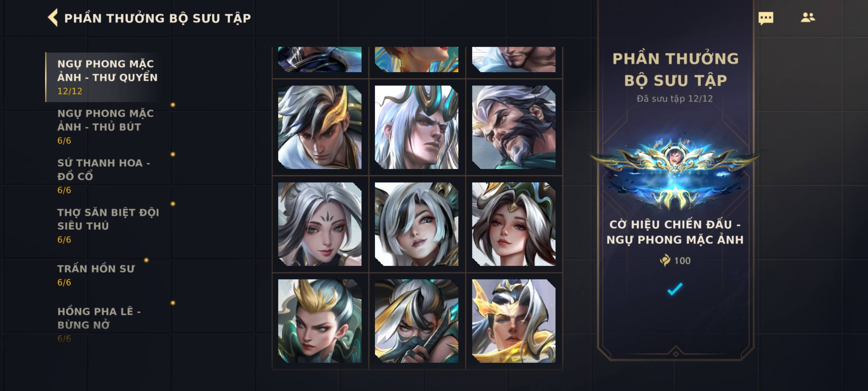Select woman with black-white hair over eye
Viewport: 868px width, 391px height.
click(417, 224)
